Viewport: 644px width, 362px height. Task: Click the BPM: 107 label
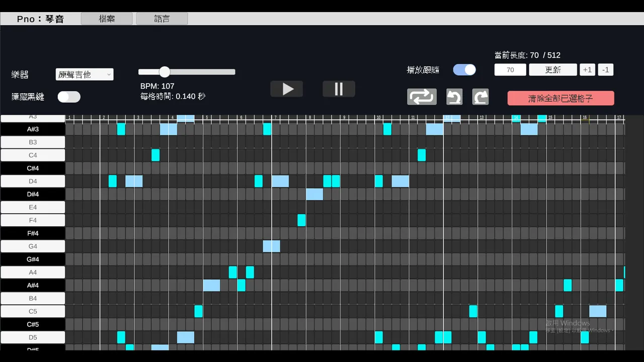click(157, 86)
